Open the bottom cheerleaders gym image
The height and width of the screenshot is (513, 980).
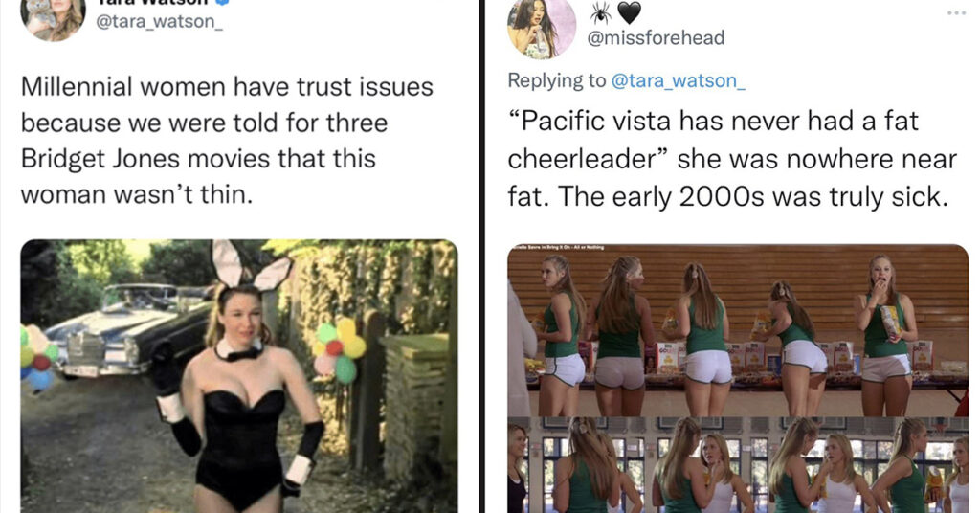(x=738, y=465)
